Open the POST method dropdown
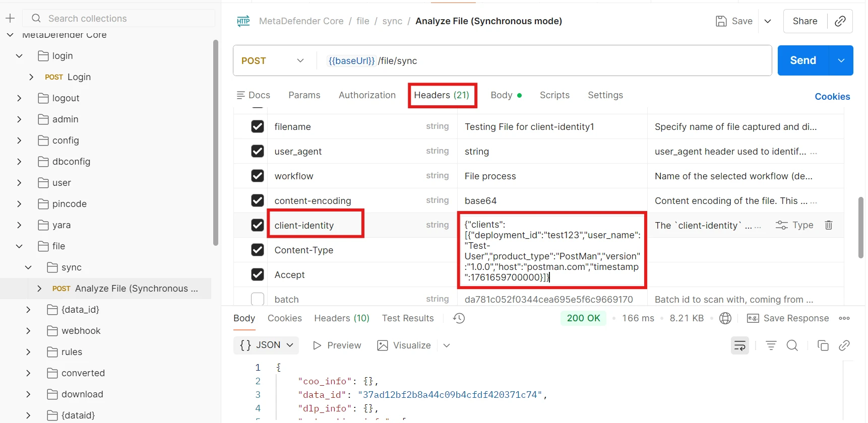This screenshot has width=868, height=423. click(x=273, y=61)
